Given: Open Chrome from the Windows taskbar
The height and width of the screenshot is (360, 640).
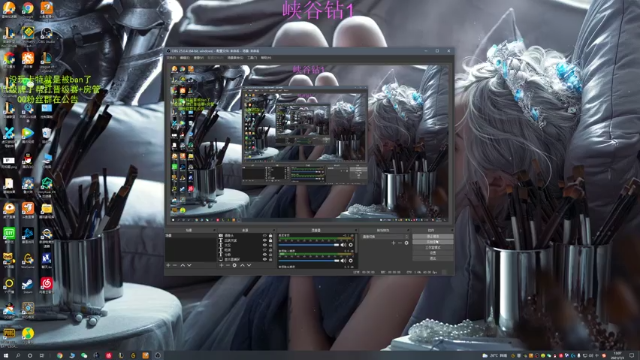Looking at the screenshot, I should 60,356.
